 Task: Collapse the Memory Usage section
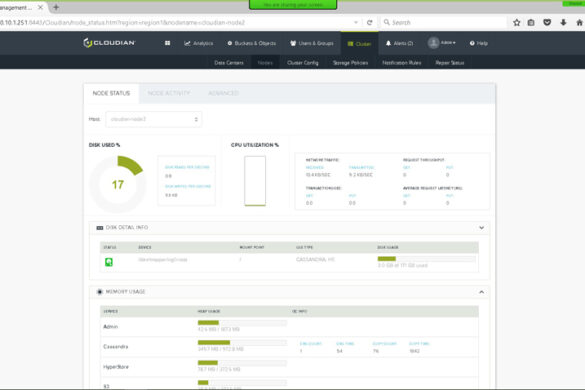(481, 292)
